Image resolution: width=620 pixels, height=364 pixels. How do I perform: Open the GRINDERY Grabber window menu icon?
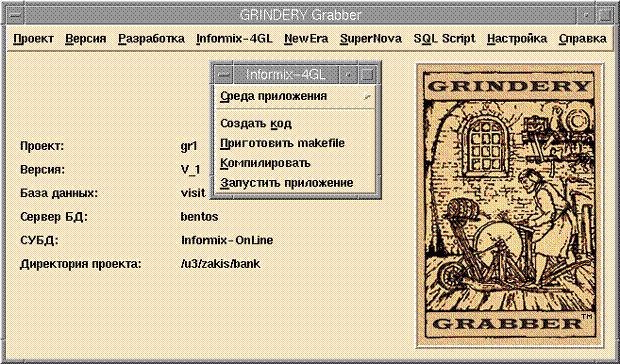point(16,15)
